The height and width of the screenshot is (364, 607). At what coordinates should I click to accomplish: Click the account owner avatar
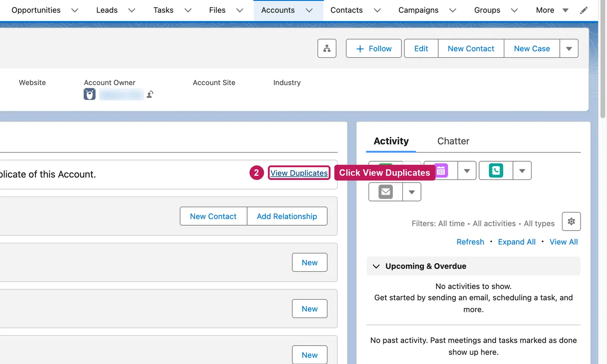(x=89, y=94)
